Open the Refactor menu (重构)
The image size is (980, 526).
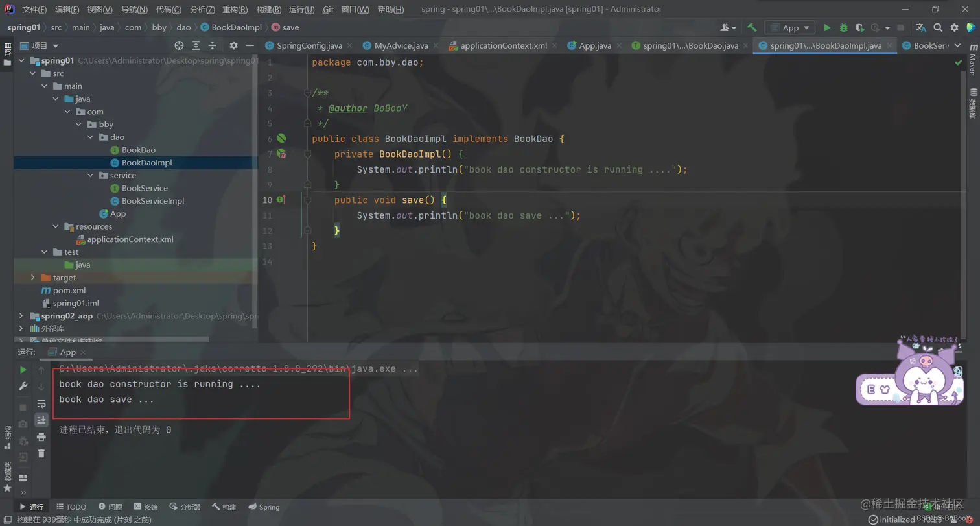pos(235,10)
